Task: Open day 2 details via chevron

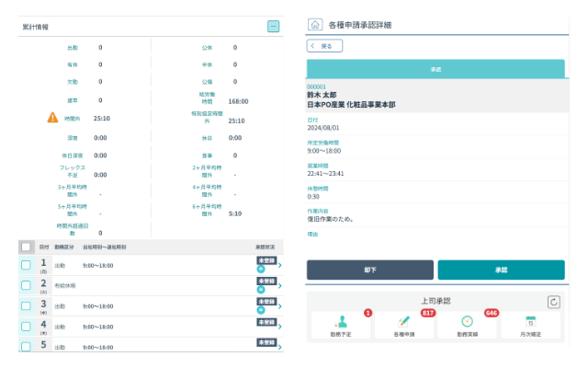Action: (279, 286)
